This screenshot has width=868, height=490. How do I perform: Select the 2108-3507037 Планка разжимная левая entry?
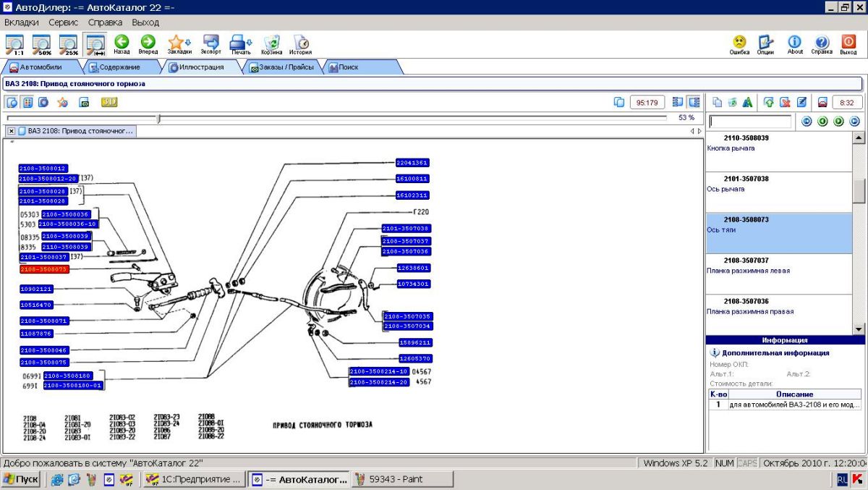pyautogui.click(x=778, y=265)
